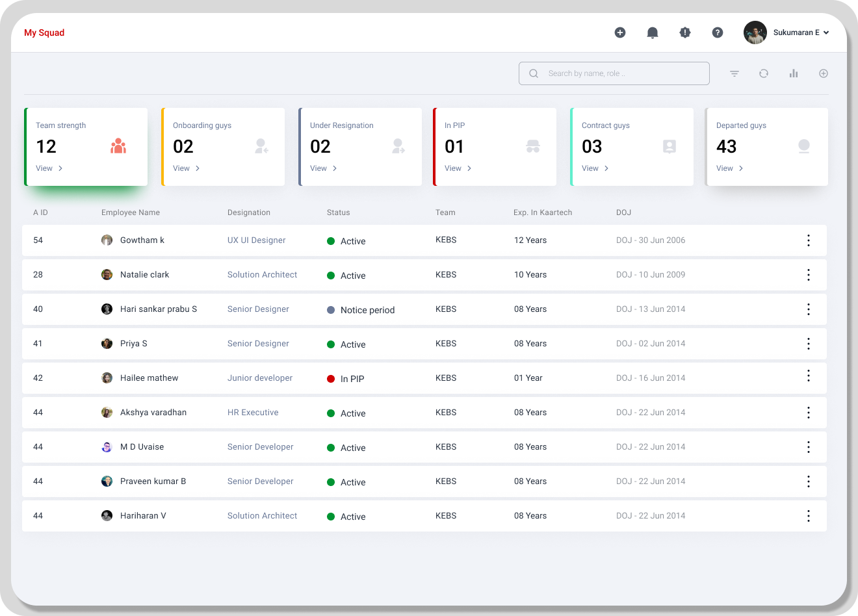Open the bar chart analytics icon

click(794, 73)
